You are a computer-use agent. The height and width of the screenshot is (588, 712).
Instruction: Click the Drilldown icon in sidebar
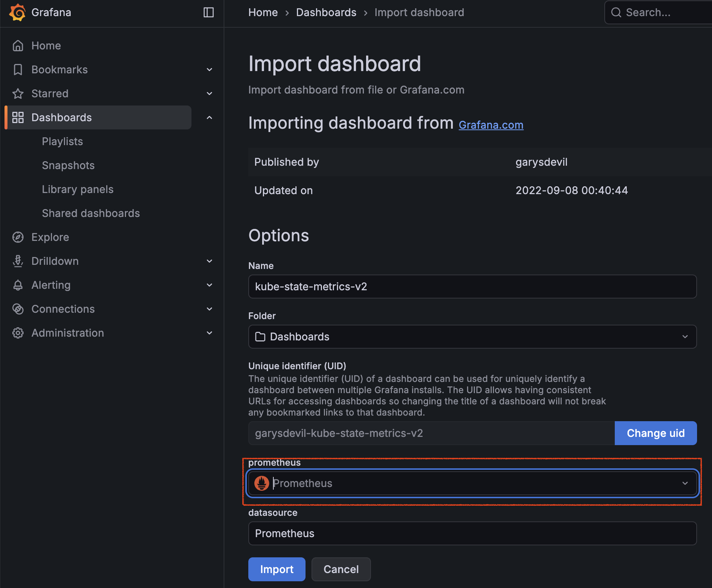(x=18, y=261)
